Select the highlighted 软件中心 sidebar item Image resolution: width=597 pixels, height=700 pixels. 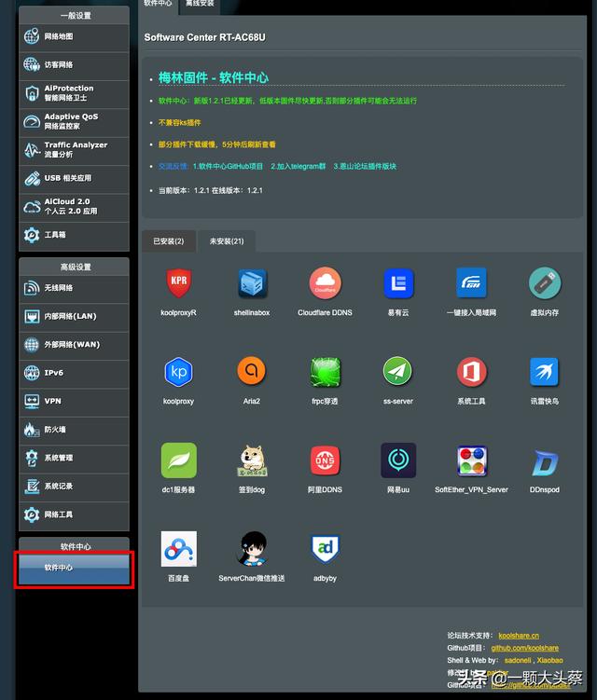pos(75,569)
